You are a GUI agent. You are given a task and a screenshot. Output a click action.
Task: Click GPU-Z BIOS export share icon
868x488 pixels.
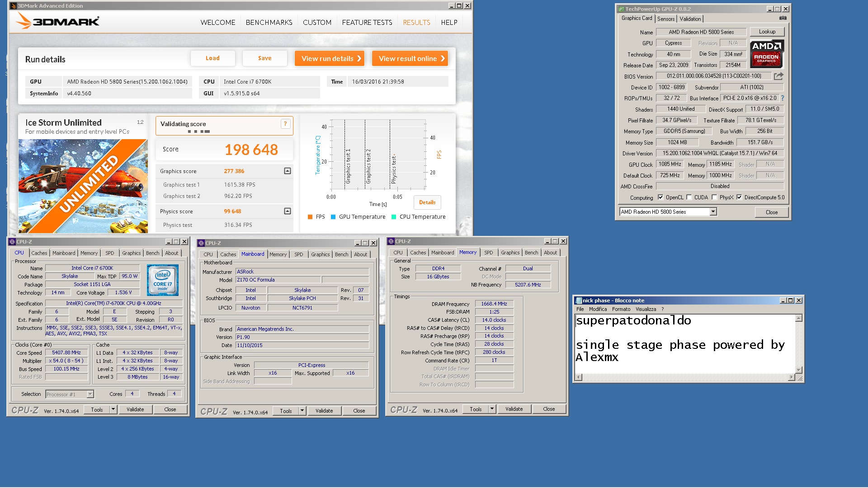(x=778, y=76)
